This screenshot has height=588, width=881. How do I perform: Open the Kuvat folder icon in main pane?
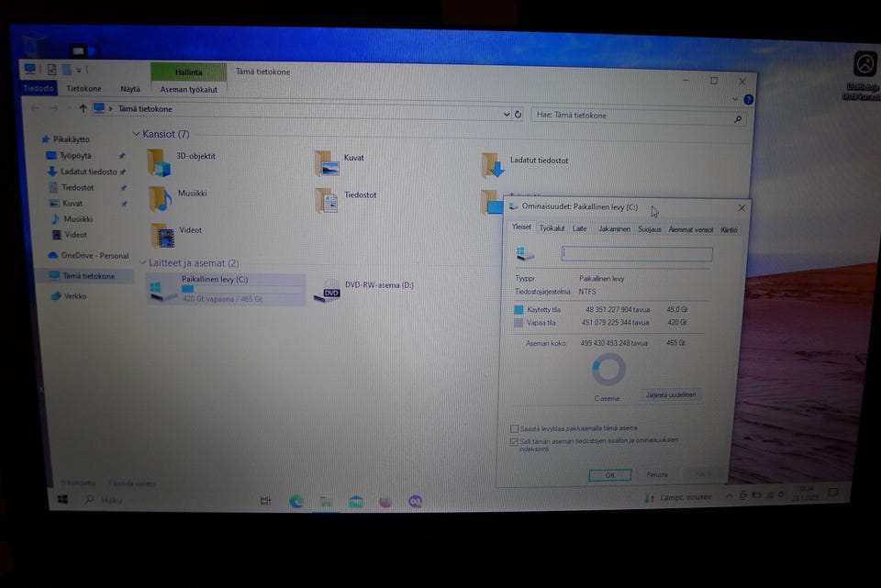point(327,163)
